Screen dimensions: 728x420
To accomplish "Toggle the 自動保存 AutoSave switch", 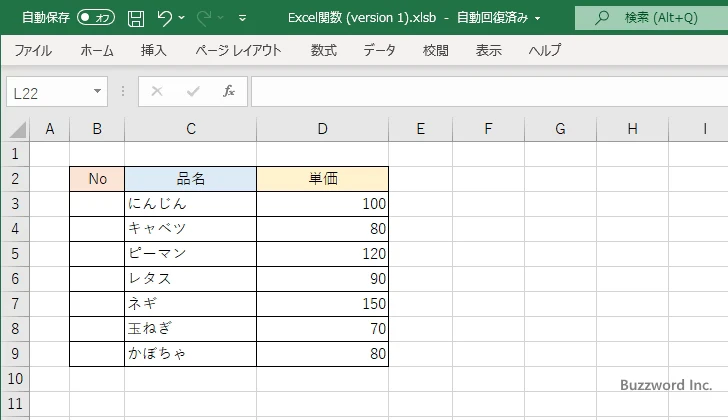I will [x=96, y=18].
